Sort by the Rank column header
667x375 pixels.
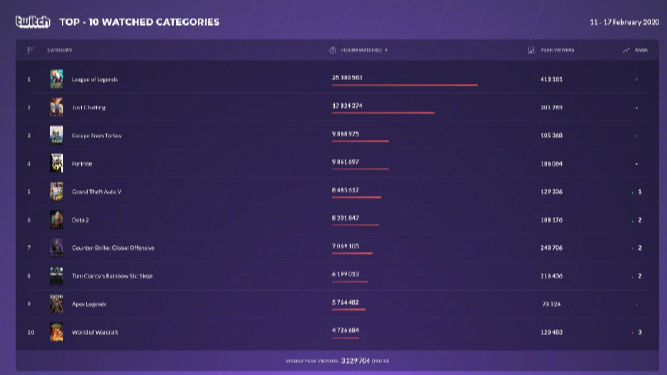[x=641, y=50]
